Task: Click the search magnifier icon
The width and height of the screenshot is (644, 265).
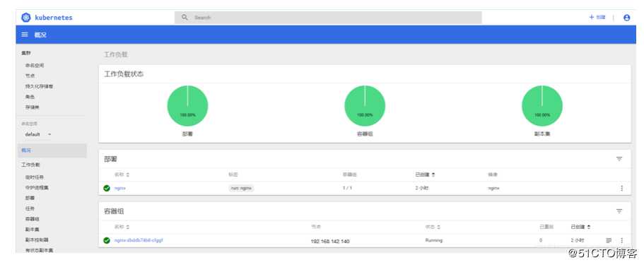Action: point(185,17)
